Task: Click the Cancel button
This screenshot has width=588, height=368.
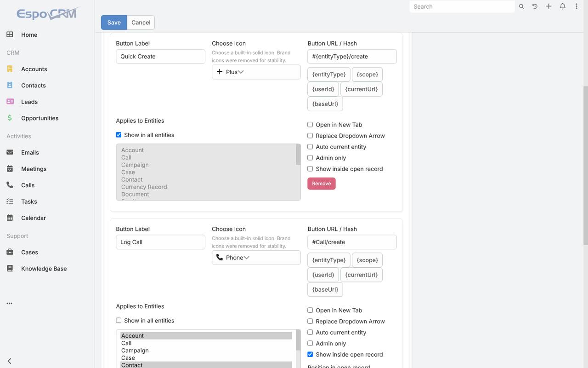Action: click(141, 23)
